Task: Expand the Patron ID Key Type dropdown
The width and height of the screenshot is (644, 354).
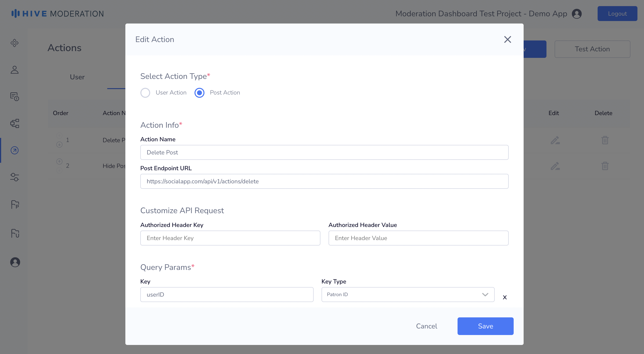Action: [x=408, y=295]
